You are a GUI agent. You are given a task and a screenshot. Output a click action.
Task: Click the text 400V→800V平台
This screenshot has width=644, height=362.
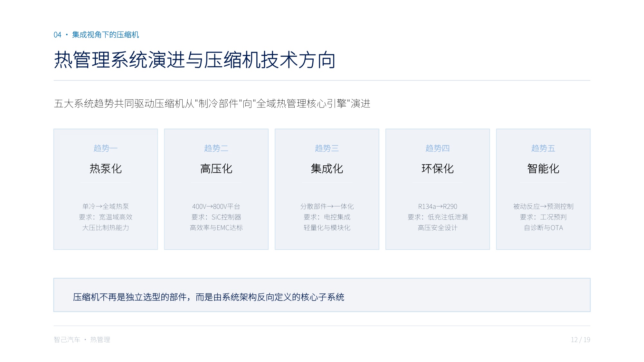[x=216, y=206]
